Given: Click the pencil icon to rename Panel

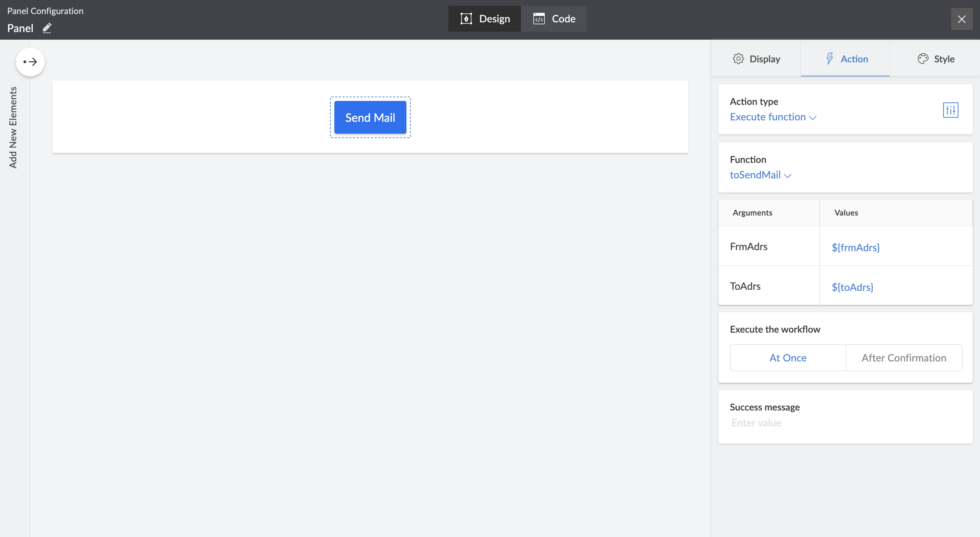Looking at the screenshot, I should pos(47,28).
